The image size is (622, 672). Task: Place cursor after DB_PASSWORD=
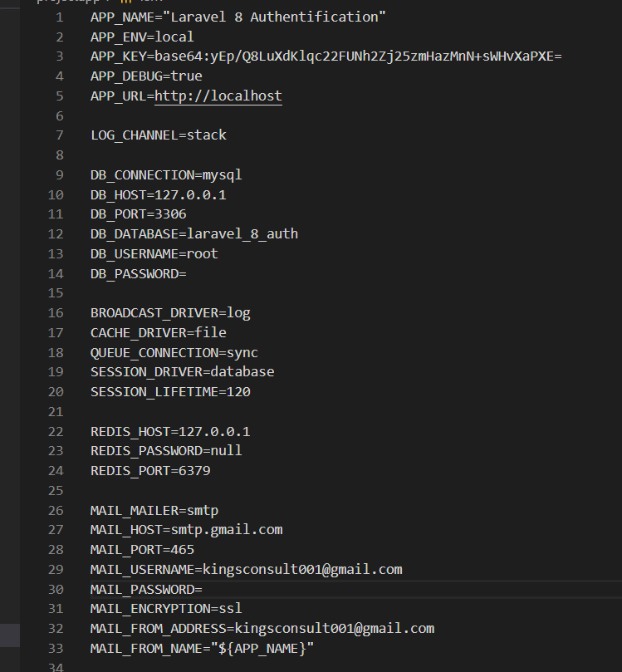pyautogui.click(x=187, y=273)
